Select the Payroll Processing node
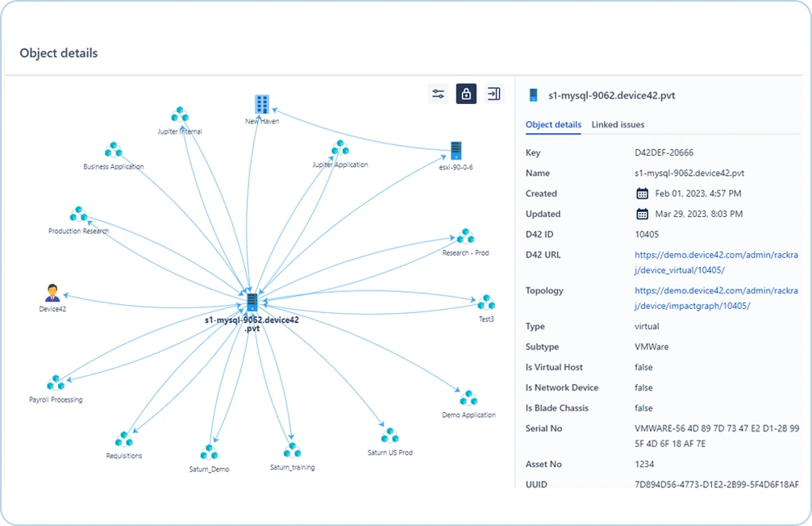Viewport: 812px width, 526px height. 56,383
